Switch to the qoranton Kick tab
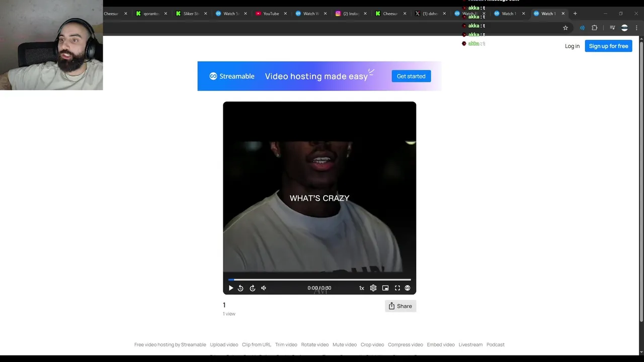Screen dimensions: 644x362 [151, 14]
